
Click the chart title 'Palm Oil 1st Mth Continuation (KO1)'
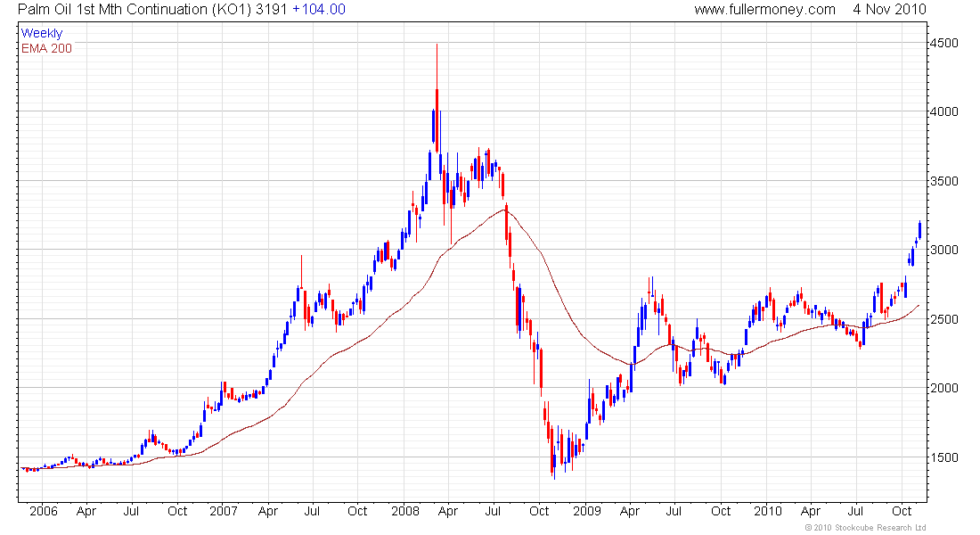(135, 10)
